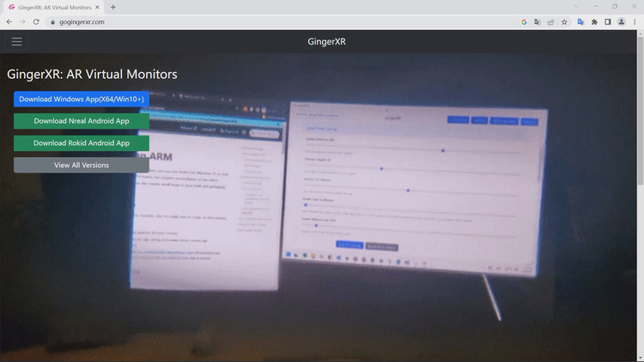The height and width of the screenshot is (362, 644).
Task: Open a new browser tab
Action: click(x=113, y=7)
